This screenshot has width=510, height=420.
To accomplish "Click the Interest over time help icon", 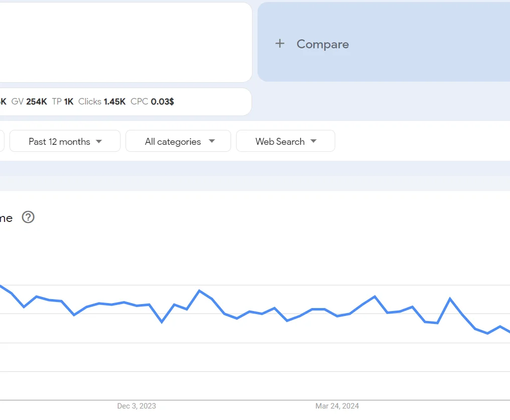I will coord(28,217).
